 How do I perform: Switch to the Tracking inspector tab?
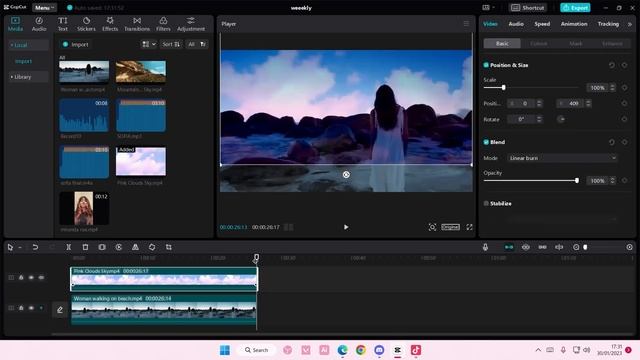pyautogui.click(x=608, y=24)
